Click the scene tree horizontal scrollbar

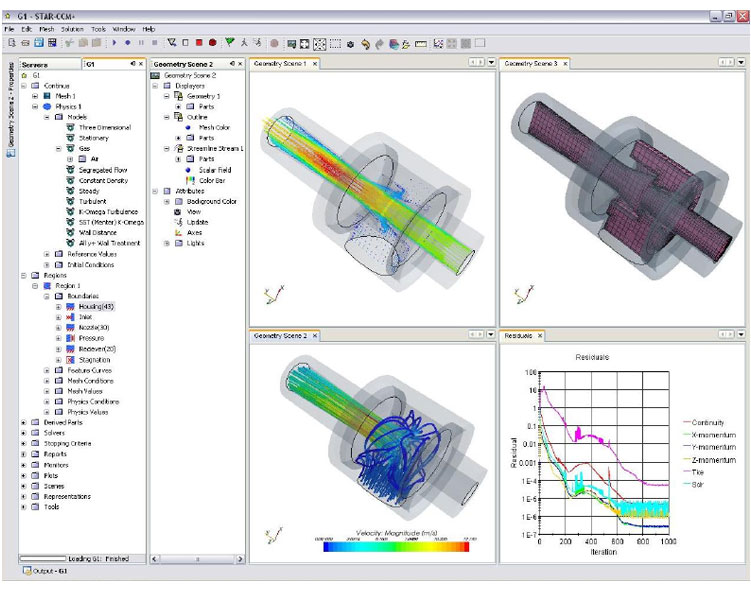pyautogui.click(x=197, y=559)
